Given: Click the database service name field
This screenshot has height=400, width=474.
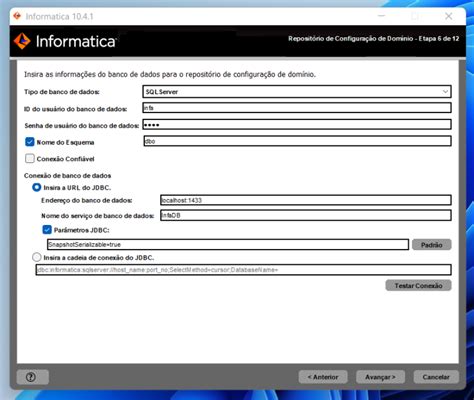Looking at the screenshot, I should point(306,215).
